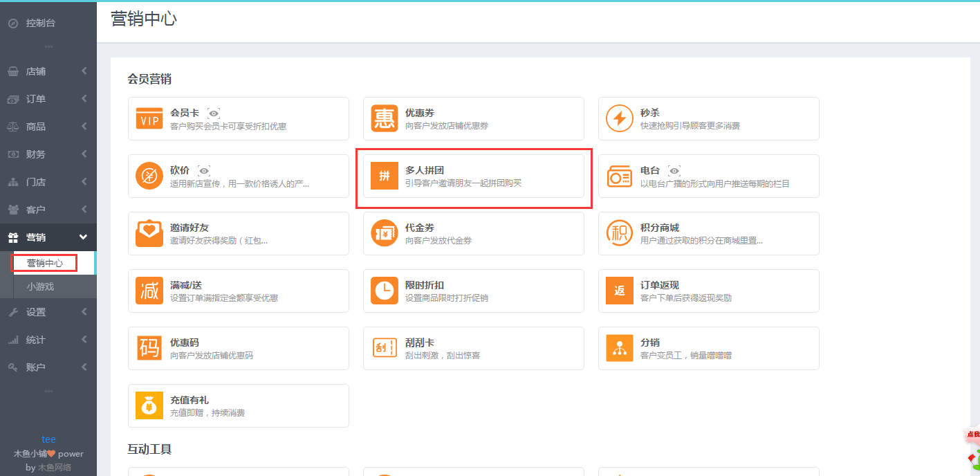Expand the 统计 menu chevron
The width and height of the screenshot is (980, 476).
click(84, 340)
